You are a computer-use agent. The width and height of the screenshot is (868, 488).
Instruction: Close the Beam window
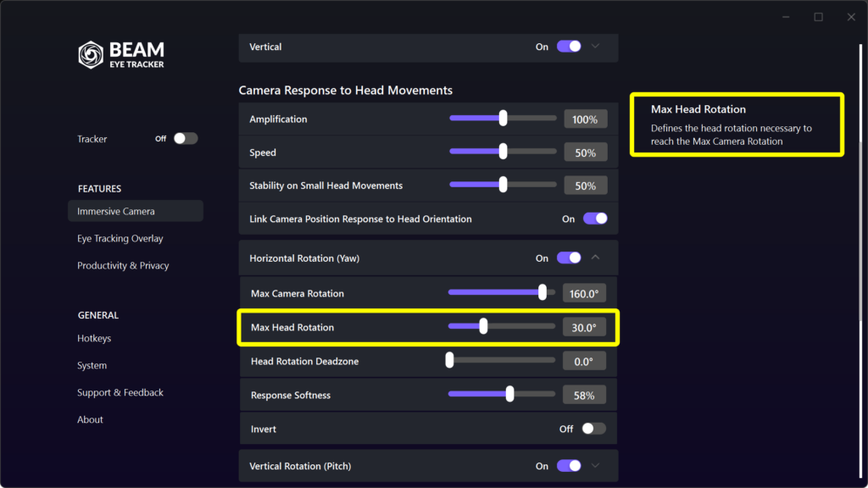[851, 17]
